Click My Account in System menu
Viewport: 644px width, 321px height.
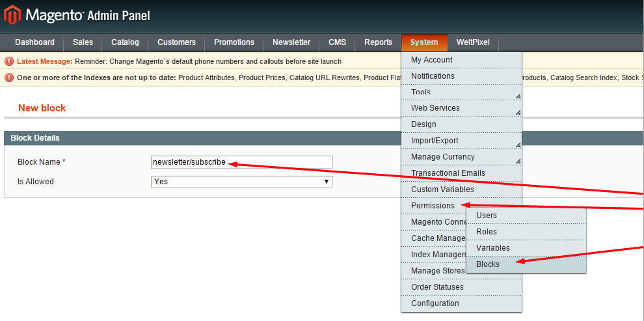[x=432, y=60]
